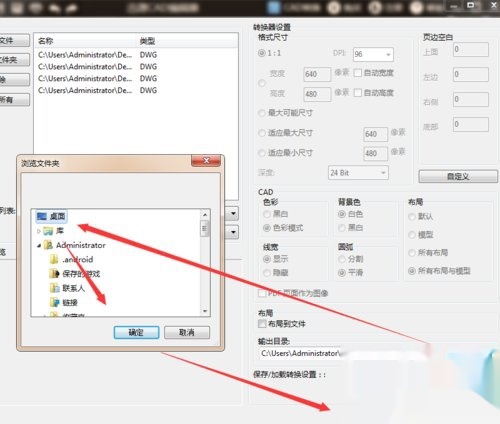The image size is (500, 424).
Task: Check the 自动宽度 checkbox
Action: (358, 73)
